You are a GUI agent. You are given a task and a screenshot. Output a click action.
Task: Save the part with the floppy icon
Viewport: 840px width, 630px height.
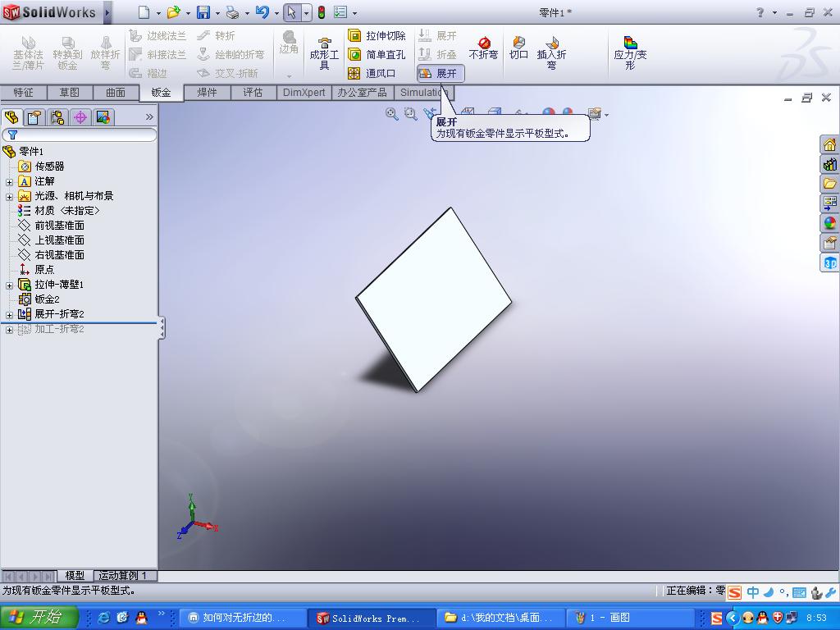(x=203, y=11)
